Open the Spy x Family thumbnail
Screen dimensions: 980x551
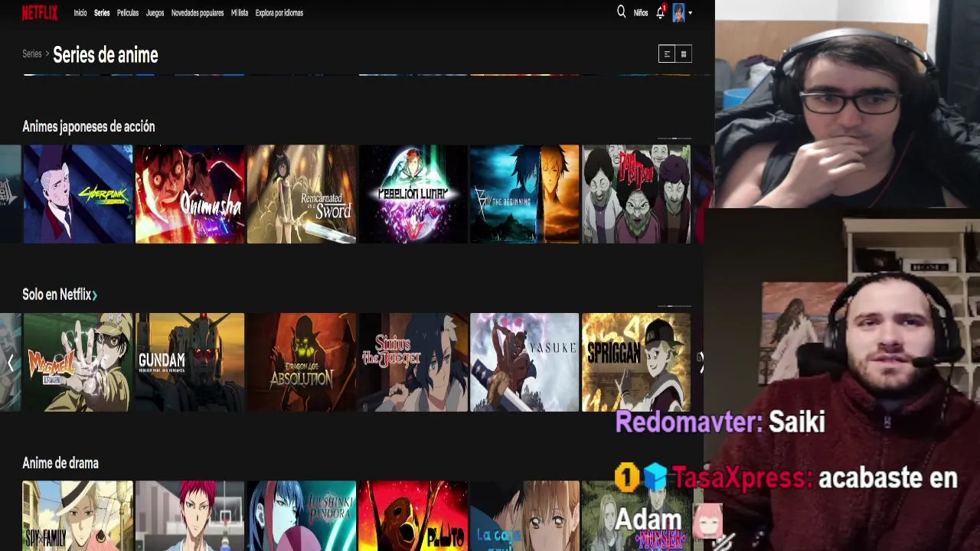click(x=78, y=517)
